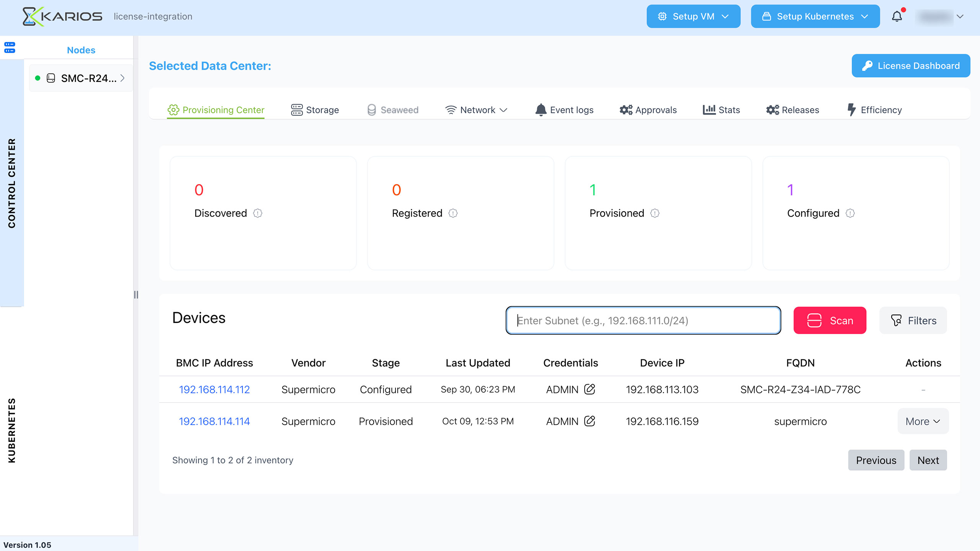Expand the More actions dropdown

[x=923, y=421]
